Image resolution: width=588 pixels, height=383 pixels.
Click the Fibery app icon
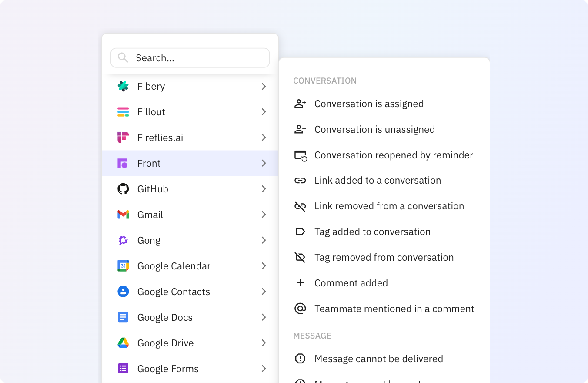[123, 86]
